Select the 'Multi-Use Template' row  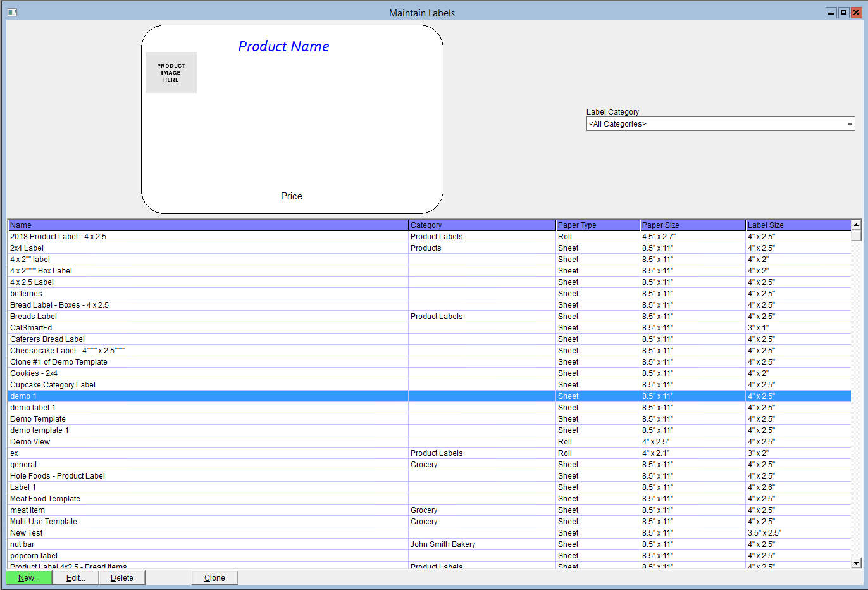[430, 522]
